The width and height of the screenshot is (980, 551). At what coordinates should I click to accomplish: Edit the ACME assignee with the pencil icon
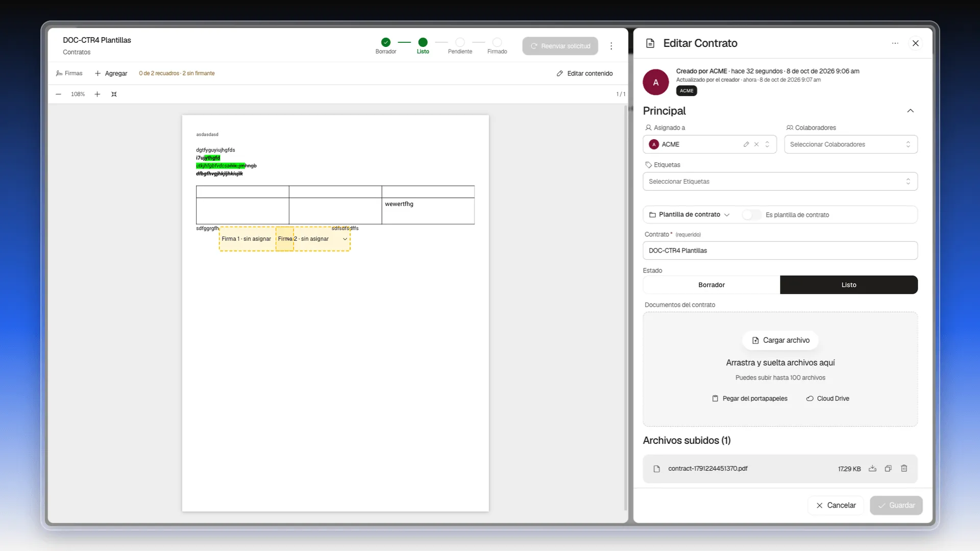coord(746,144)
